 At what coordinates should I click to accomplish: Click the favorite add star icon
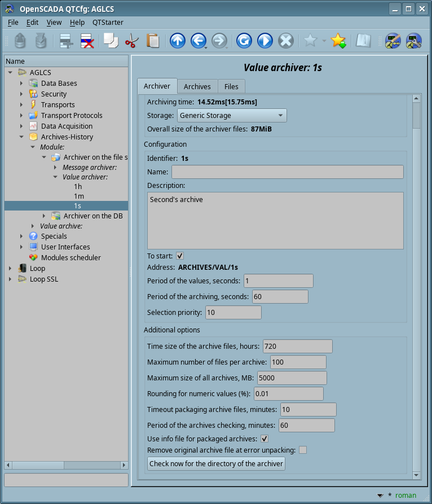[x=338, y=41]
